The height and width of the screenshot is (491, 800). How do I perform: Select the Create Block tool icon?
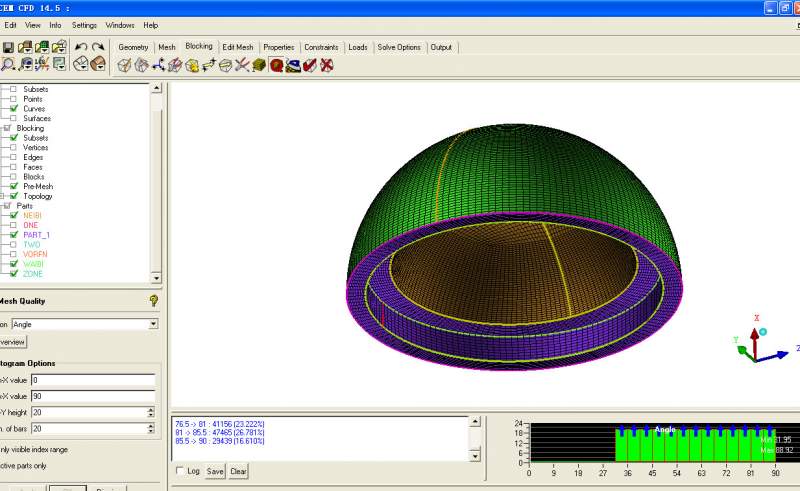[x=124, y=65]
